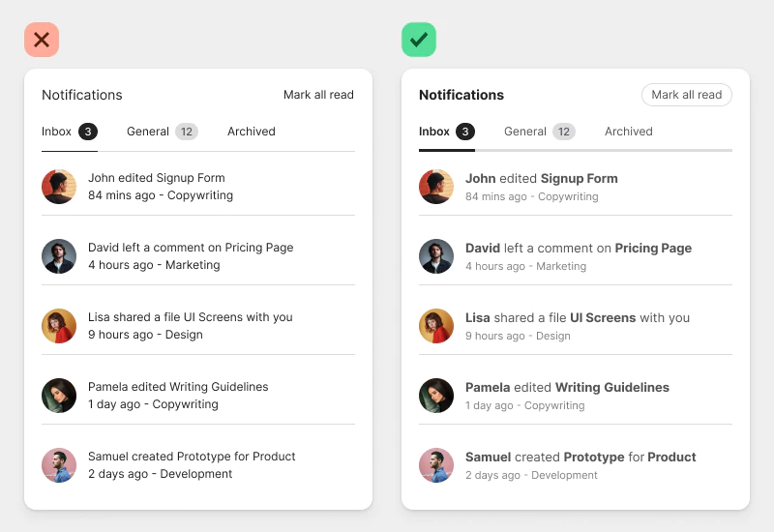Image resolution: width=774 pixels, height=532 pixels.
Task: Click the red X incorrect-example icon
Action: (x=42, y=40)
